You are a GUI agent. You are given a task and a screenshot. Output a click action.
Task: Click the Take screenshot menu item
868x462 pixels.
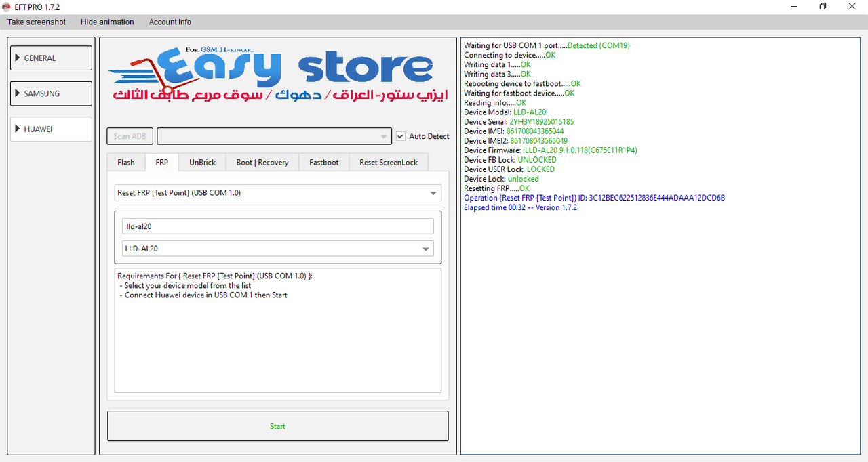coord(37,22)
